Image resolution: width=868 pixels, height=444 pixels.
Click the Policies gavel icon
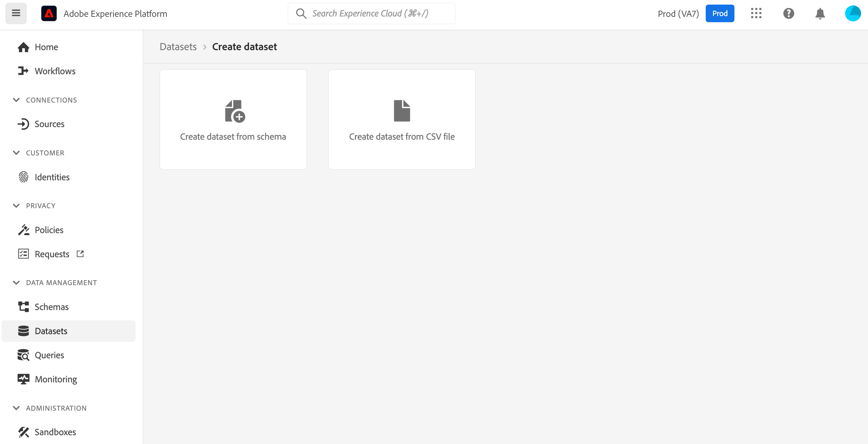[23, 230]
